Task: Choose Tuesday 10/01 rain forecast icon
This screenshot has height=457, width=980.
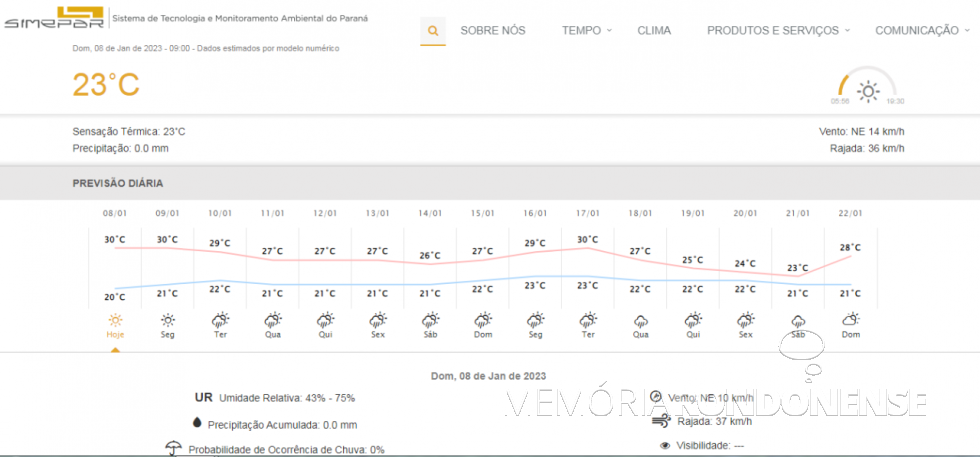Action: [x=220, y=320]
